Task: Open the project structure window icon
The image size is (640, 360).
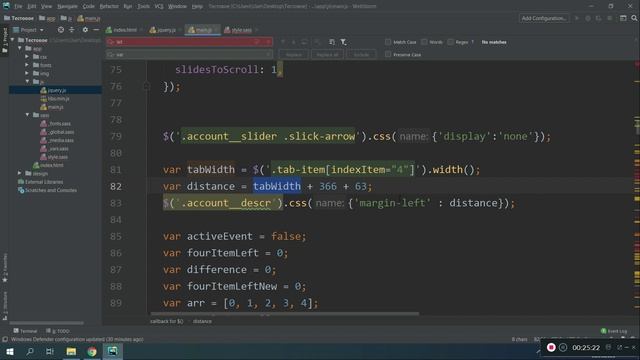Action: point(623,18)
